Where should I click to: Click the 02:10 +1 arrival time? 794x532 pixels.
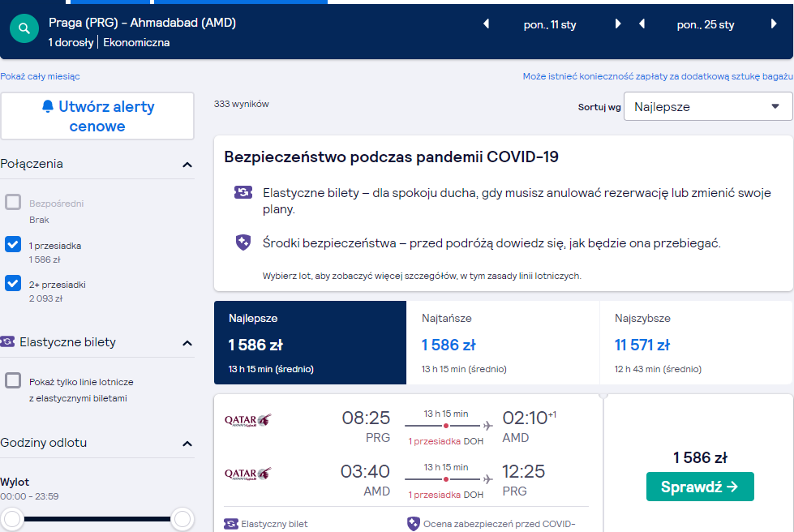click(x=529, y=418)
